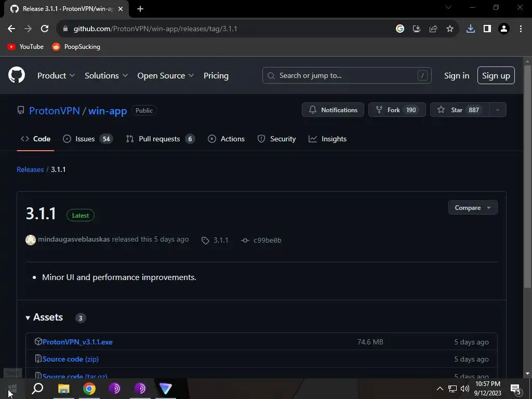Open the Actions tab
Image resolution: width=532 pixels, height=399 pixels.
(226, 139)
